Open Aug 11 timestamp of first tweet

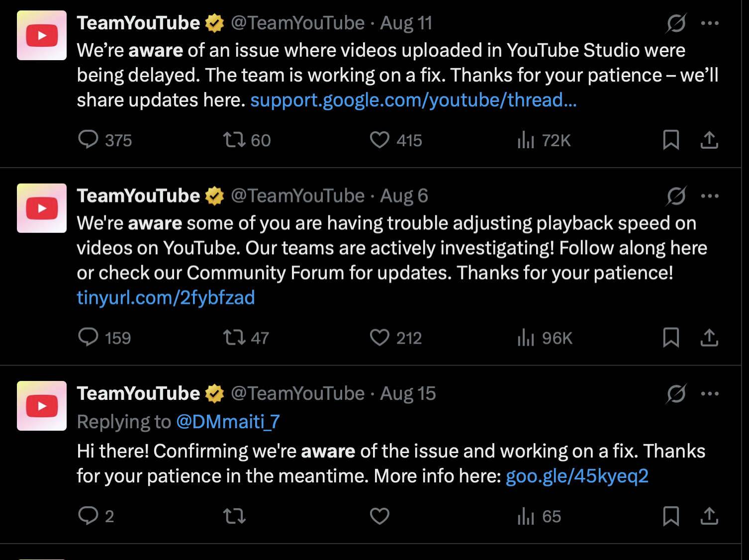406,23
